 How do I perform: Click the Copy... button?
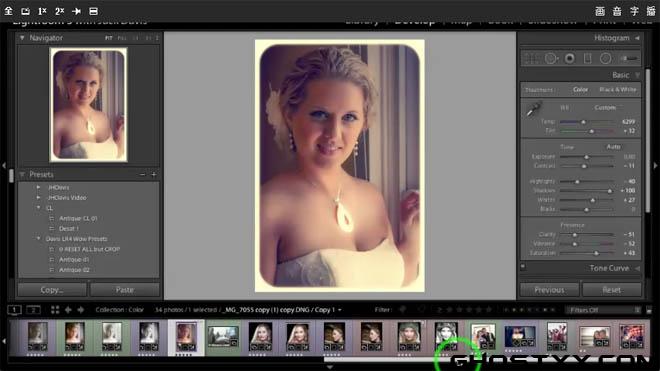[x=52, y=290]
